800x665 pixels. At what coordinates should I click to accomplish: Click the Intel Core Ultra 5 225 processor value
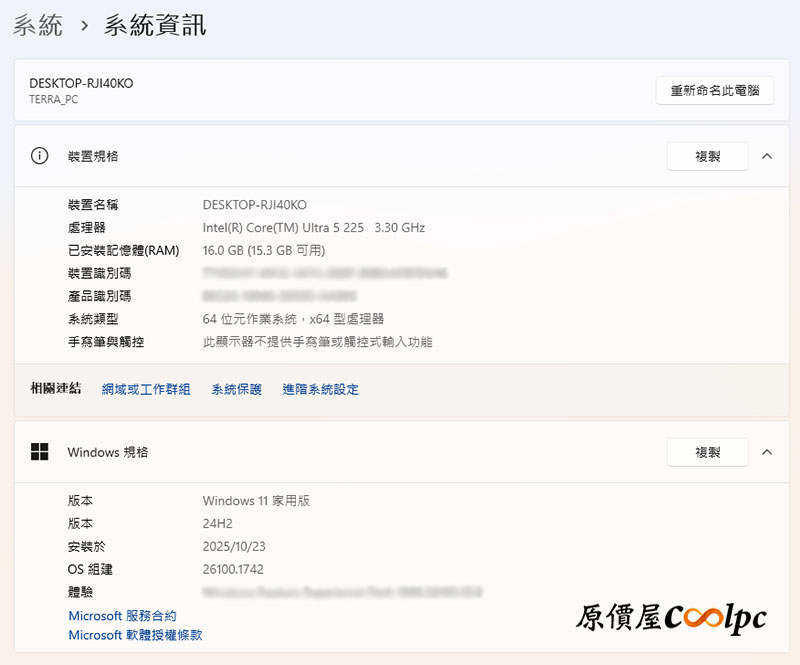(x=313, y=228)
